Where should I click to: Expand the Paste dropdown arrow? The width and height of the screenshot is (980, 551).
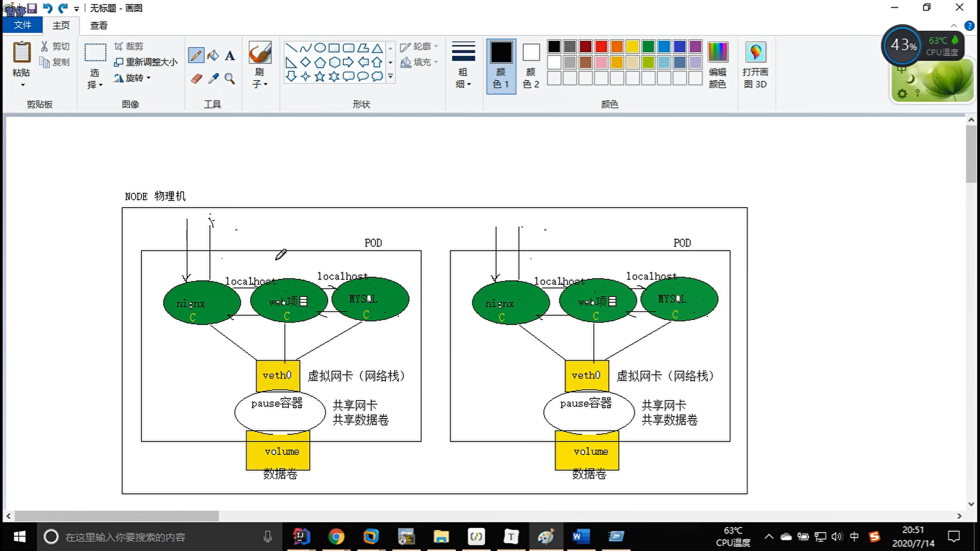point(22,85)
